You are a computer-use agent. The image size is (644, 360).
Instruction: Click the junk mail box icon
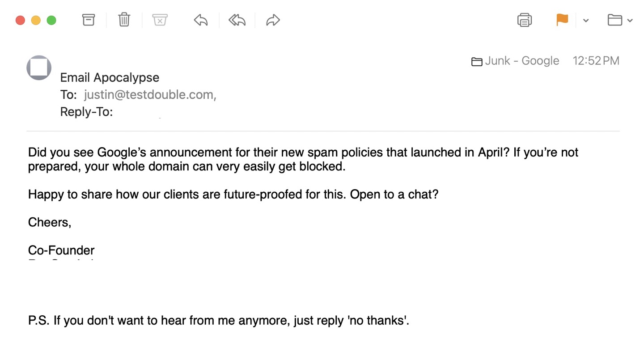160,20
